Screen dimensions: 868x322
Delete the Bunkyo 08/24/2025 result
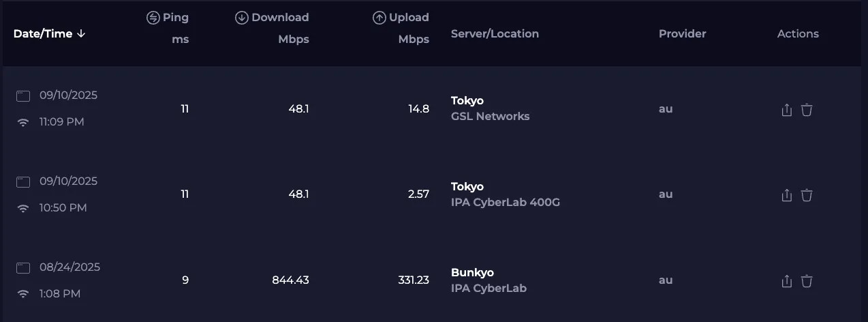(x=807, y=281)
